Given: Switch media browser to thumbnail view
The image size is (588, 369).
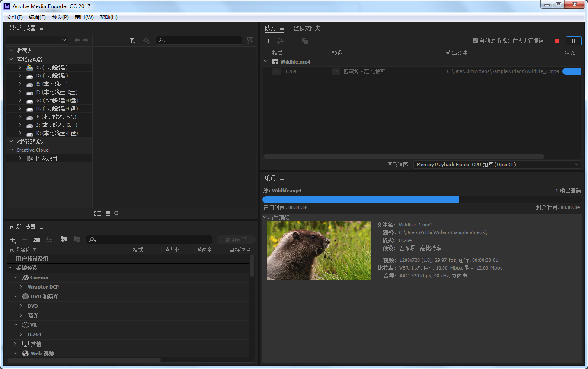Looking at the screenshot, I should click(108, 213).
